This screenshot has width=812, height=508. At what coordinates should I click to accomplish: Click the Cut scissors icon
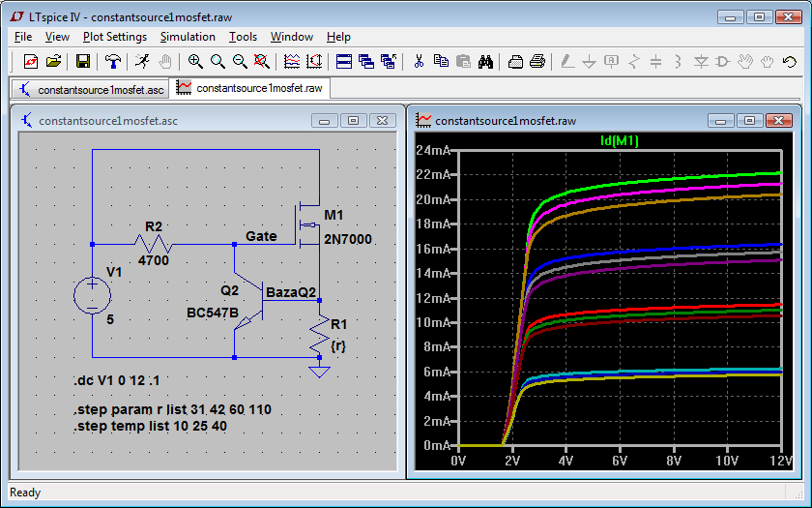click(x=419, y=62)
